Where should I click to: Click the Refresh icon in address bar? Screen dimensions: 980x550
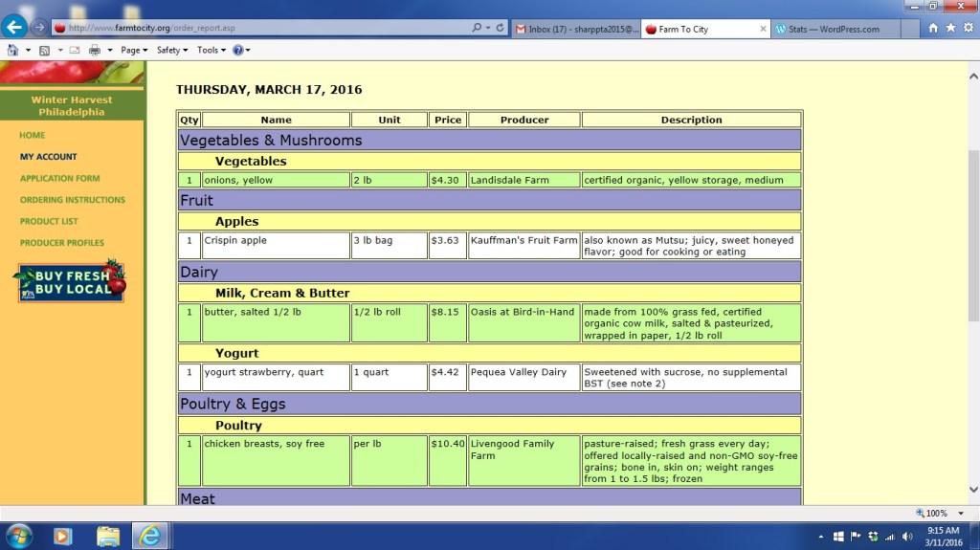click(x=500, y=29)
